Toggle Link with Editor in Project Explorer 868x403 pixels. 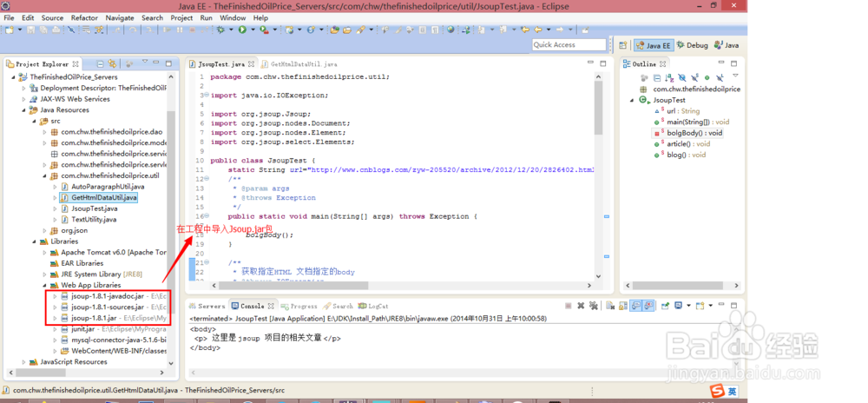pos(112,64)
